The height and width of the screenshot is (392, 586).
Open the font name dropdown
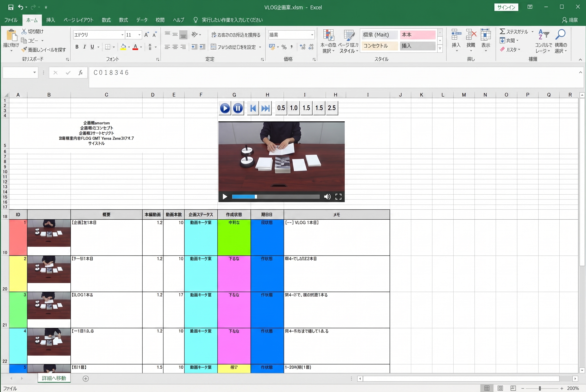(x=122, y=35)
